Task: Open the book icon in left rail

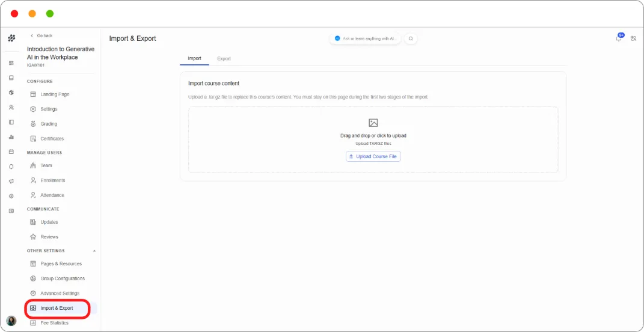Action: point(11,78)
